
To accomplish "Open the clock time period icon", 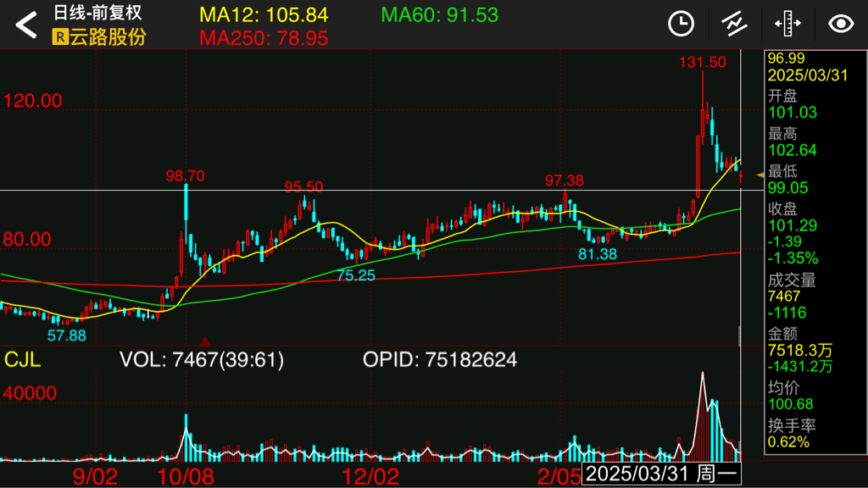I will [681, 24].
